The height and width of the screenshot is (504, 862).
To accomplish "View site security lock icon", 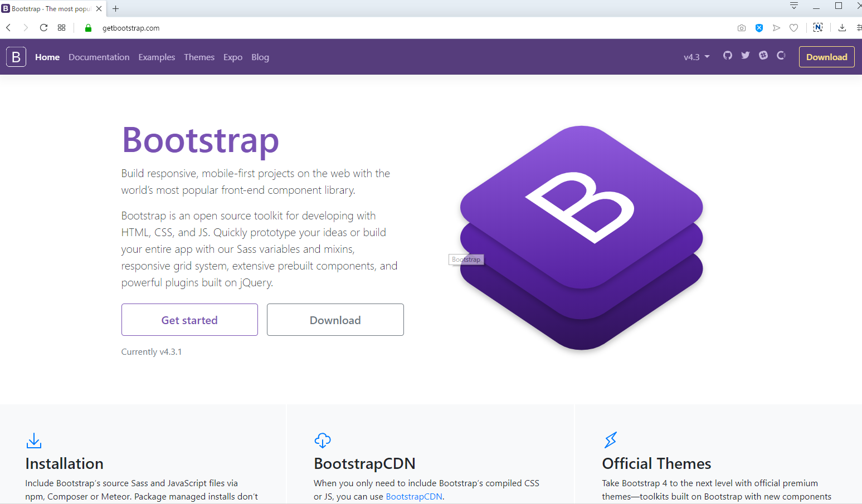I will [88, 28].
